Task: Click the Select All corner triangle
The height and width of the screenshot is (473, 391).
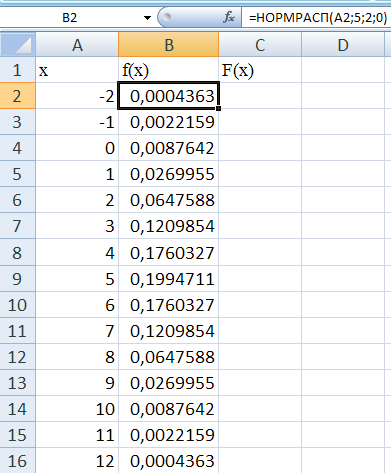Action: pyautogui.click(x=18, y=45)
